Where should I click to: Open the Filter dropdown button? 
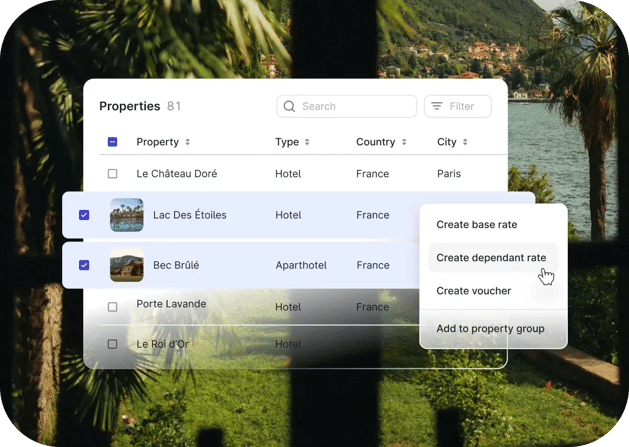pos(458,107)
